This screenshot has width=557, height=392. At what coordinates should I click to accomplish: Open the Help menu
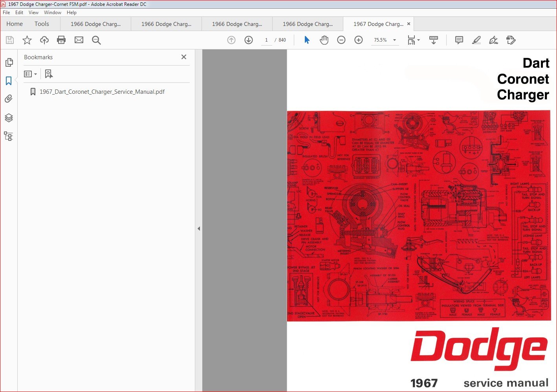(71, 13)
